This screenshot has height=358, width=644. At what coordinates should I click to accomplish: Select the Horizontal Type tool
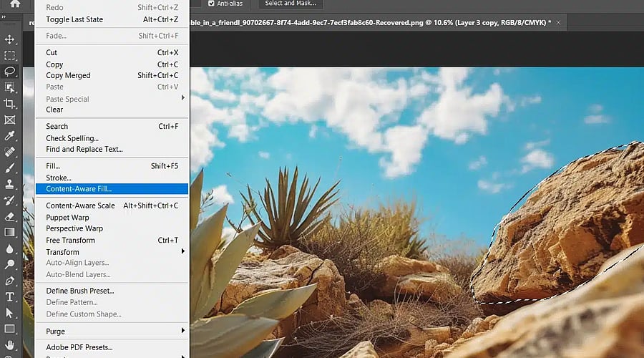point(9,296)
